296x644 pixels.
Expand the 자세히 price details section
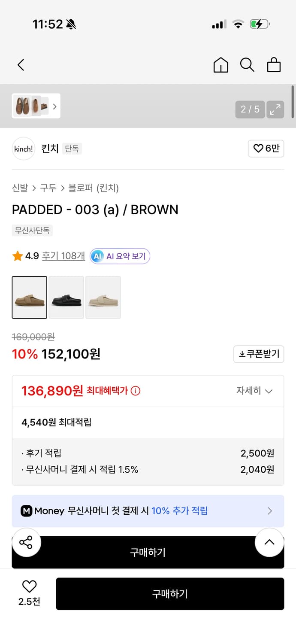point(255,391)
